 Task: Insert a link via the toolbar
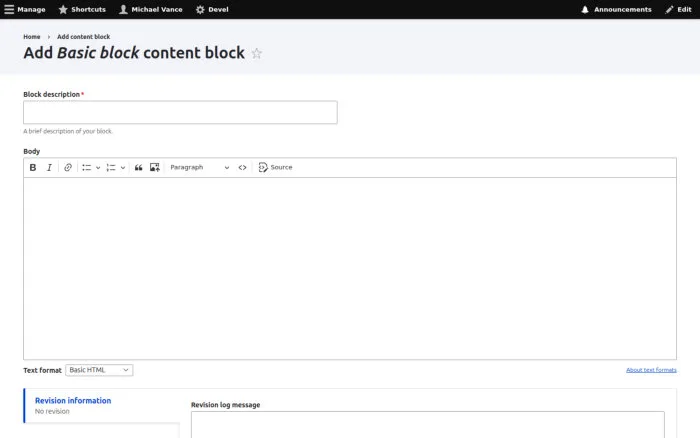point(68,167)
